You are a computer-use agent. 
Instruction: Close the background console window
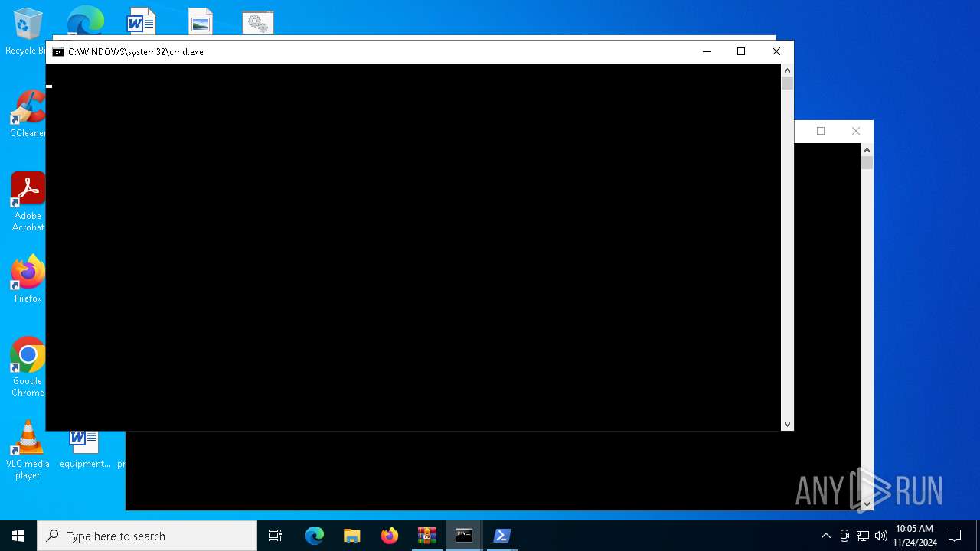[856, 131]
